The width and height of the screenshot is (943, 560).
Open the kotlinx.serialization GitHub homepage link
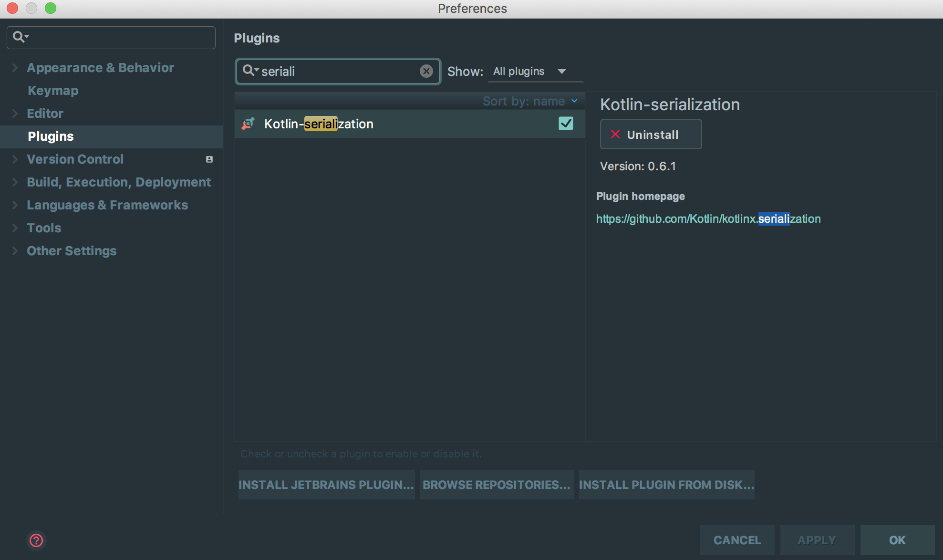click(x=708, y=219)
